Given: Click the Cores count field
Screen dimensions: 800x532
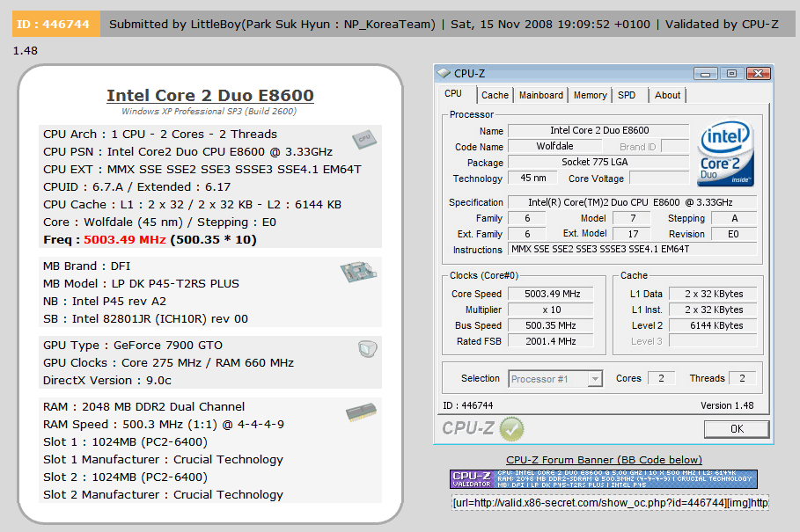Looking at the screenshot, I should point(662,378).
